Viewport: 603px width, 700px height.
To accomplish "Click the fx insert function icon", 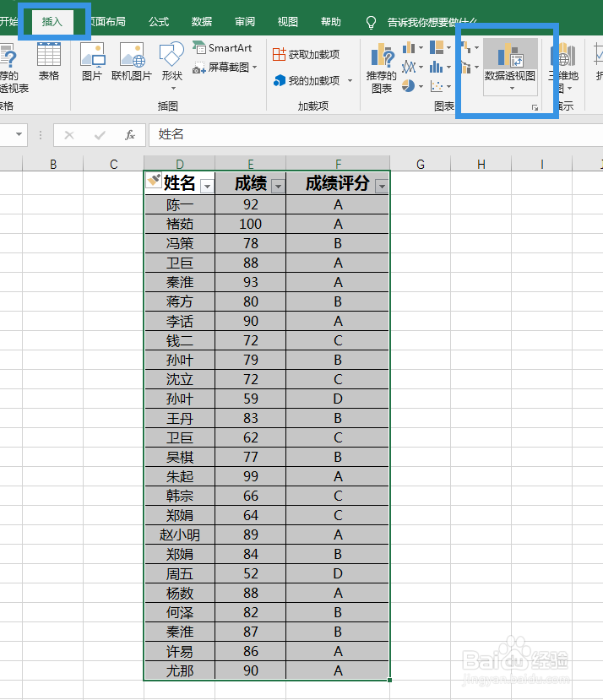I will (130, 135).
